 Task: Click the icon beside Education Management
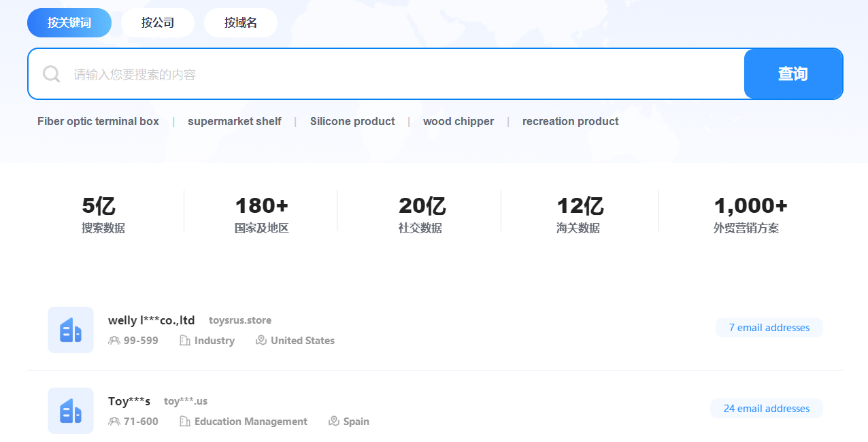(184, 422)
